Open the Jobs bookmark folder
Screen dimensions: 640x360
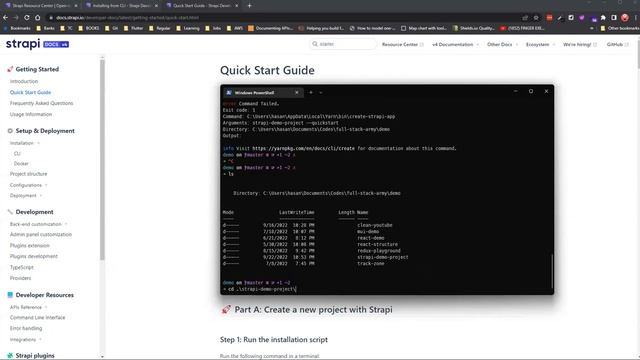pos(213,28)
